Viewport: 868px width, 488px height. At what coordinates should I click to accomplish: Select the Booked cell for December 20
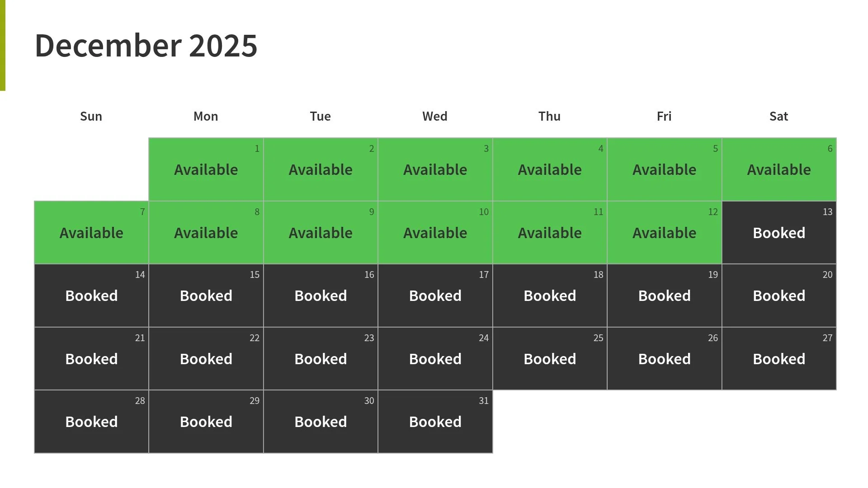pyautogui.click(x=779, y=296)
